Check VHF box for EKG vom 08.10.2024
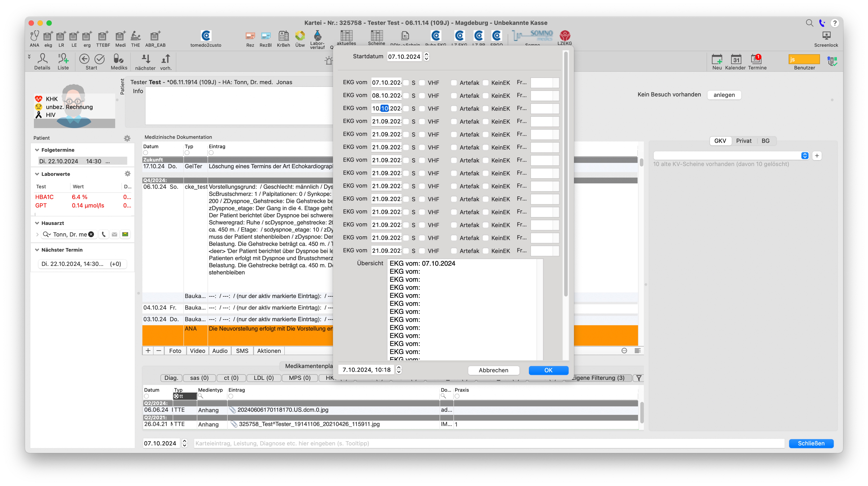 [x=422, y=96]
